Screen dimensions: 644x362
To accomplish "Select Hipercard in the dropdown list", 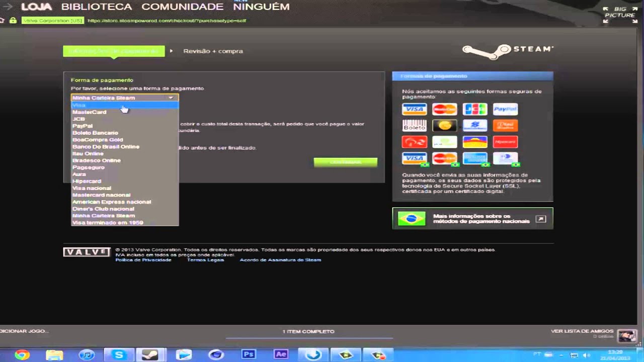I will (x=125, y=181).
